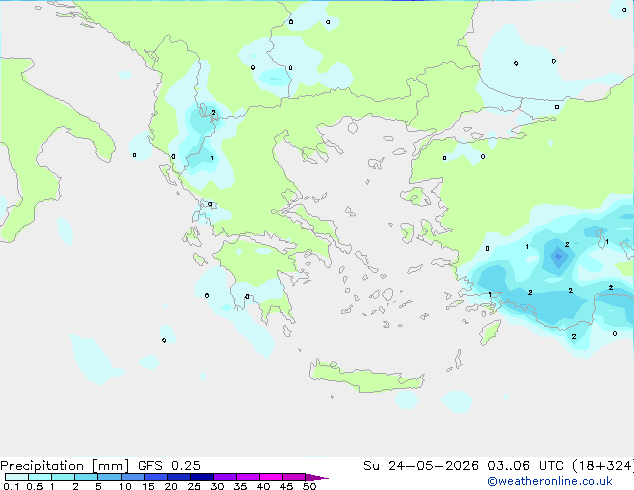Image resolution: width=634 pixels, height=490 pixels.
Task: Click the '2' value near Albania–Macedonia border
Action: [213, 113]
